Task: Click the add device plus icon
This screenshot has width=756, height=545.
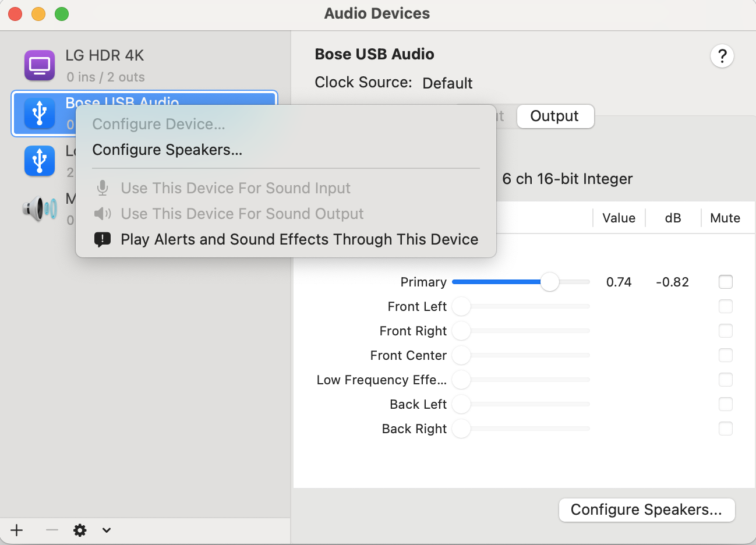Action: (x=16, y=530)
